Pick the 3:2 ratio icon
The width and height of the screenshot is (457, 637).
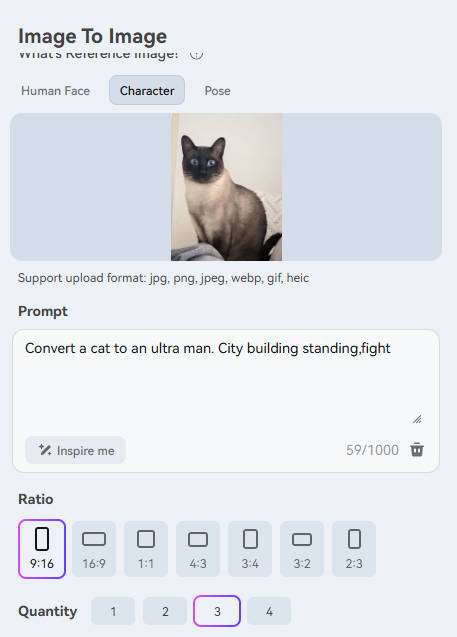(302, 540)
